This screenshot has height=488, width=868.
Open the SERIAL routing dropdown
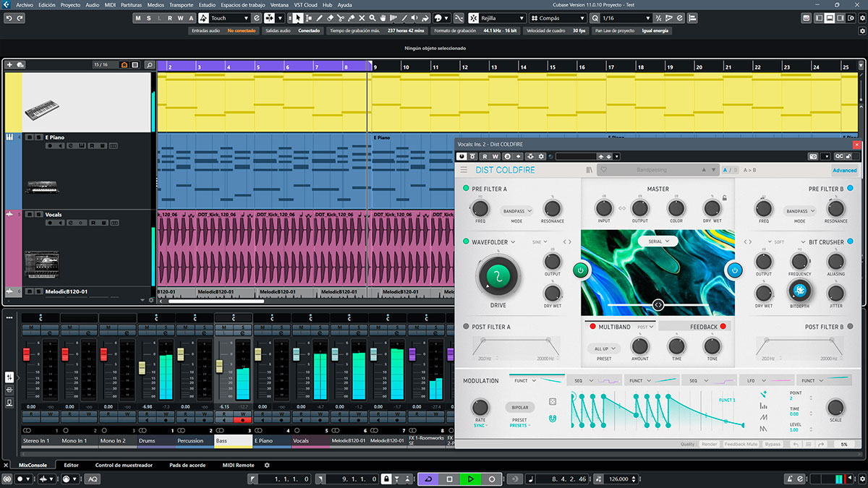(658, 241)
